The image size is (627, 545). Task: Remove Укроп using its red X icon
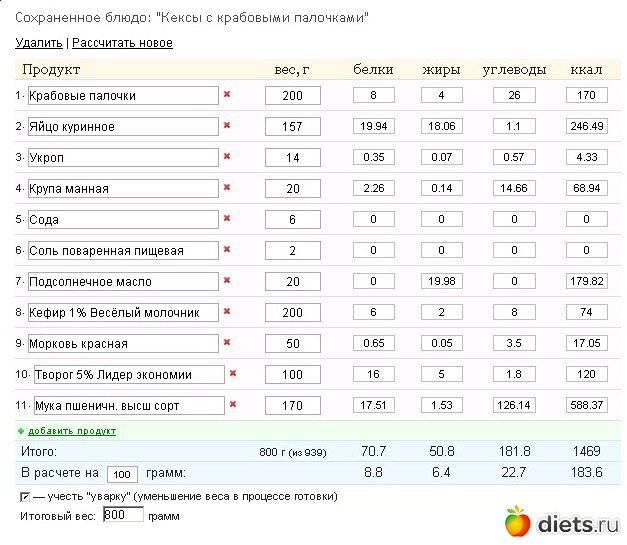click(x=227, y=157)
